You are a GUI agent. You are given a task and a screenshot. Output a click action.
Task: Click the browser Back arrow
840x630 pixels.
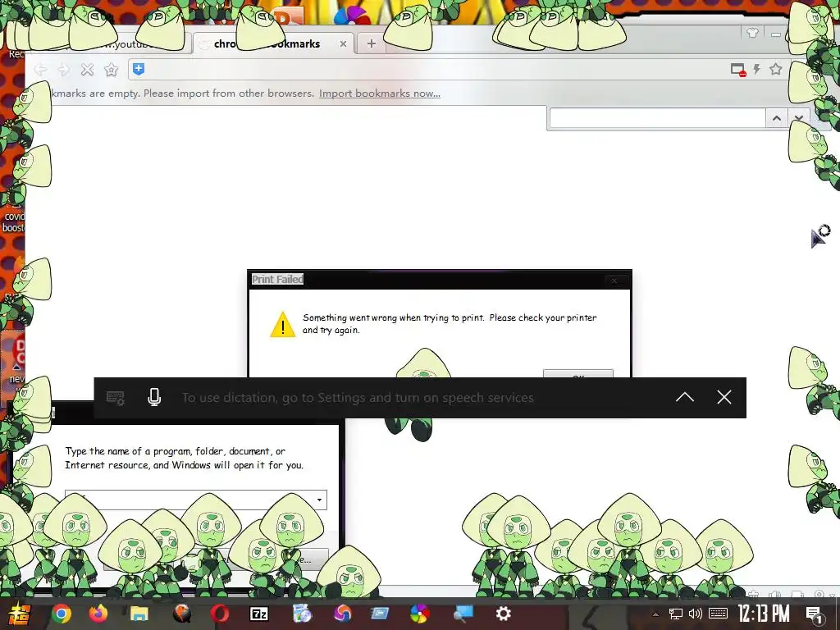[41, 70]
